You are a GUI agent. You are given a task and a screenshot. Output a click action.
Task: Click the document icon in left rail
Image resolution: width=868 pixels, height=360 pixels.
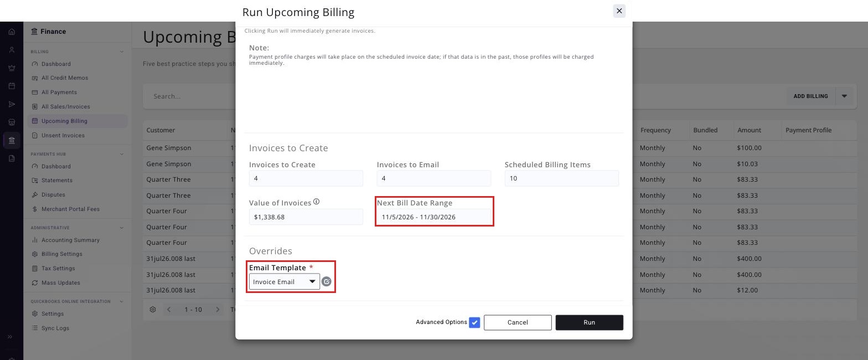click(x=12, y=158)
